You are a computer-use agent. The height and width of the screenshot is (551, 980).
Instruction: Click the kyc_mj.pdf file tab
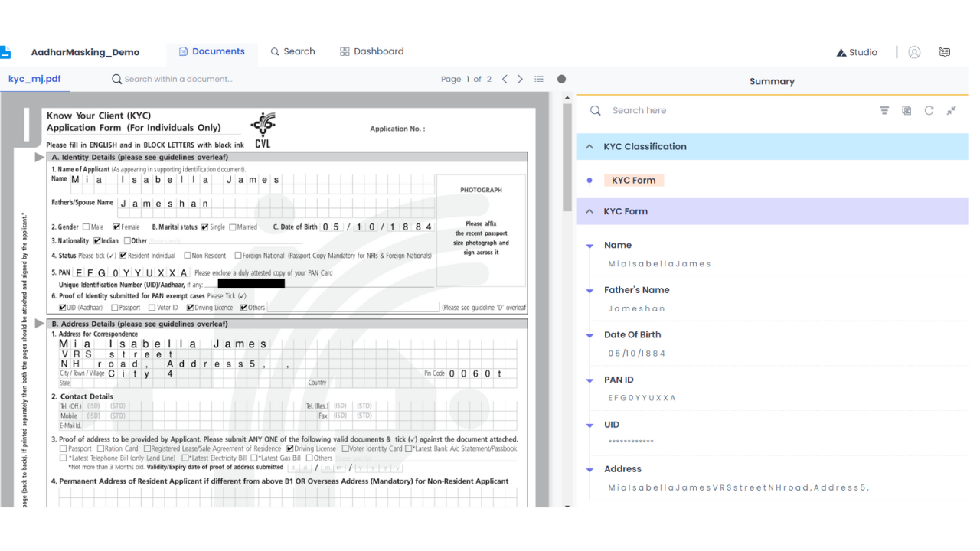tap(34, 79)
